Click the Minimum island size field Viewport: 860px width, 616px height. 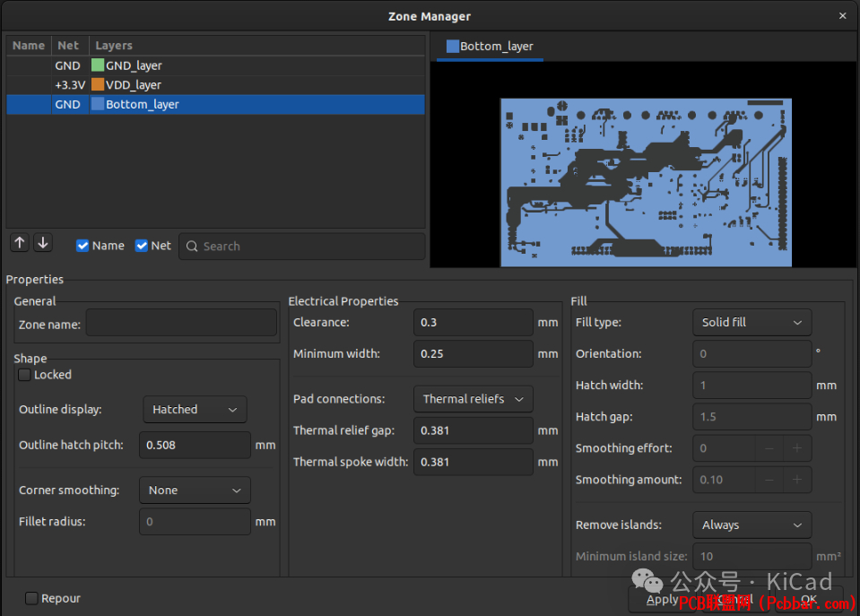click(x=752, y=556)
